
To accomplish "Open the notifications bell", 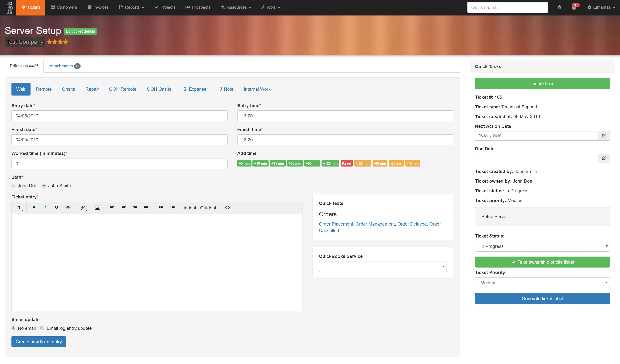I will 574,7.
